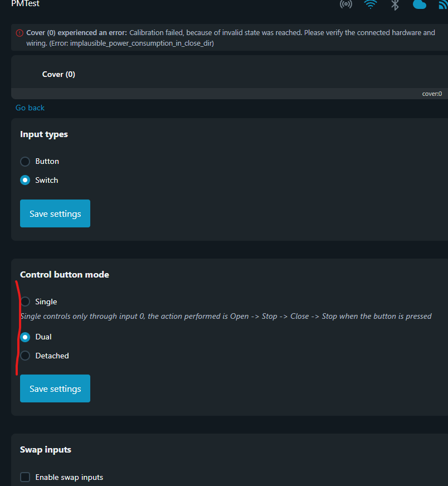The height and width of the screenshot is (486, 448).
Task: Select the Switch input type radio
Action: tap(25, 180)
